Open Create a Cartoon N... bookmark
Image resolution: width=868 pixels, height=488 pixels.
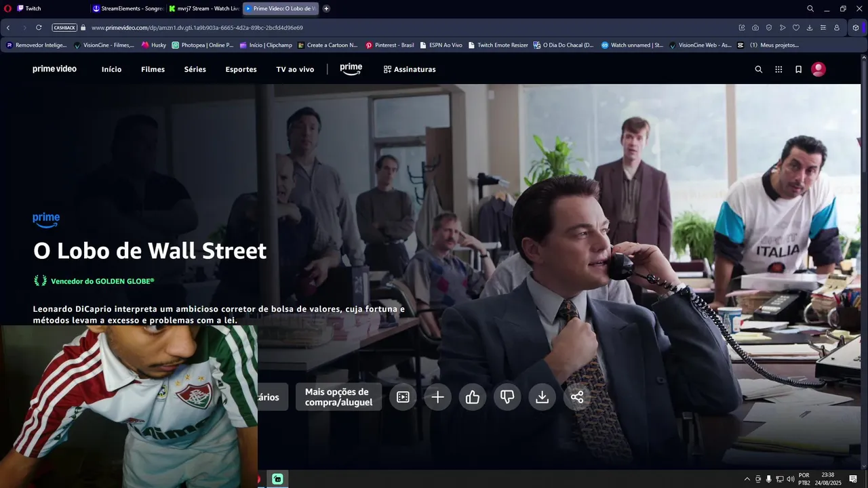[x=328, y=45]
